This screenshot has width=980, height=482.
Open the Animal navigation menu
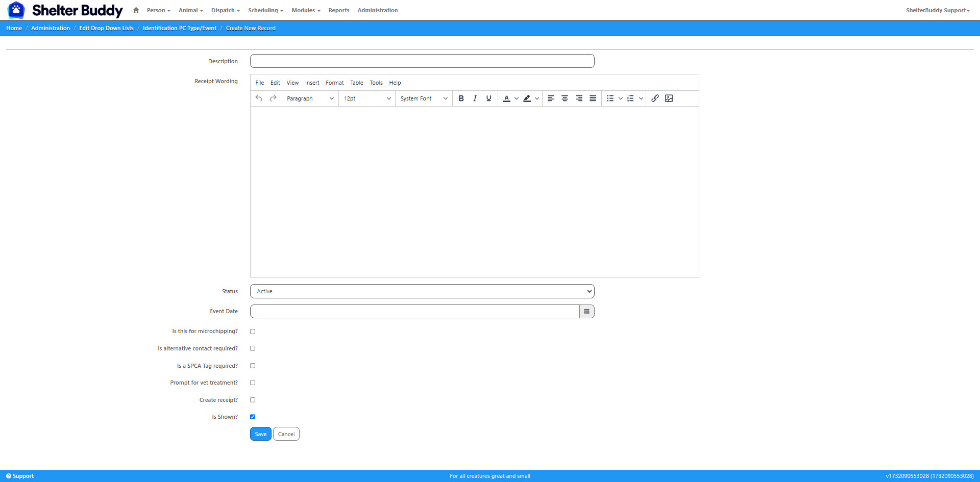190,10
